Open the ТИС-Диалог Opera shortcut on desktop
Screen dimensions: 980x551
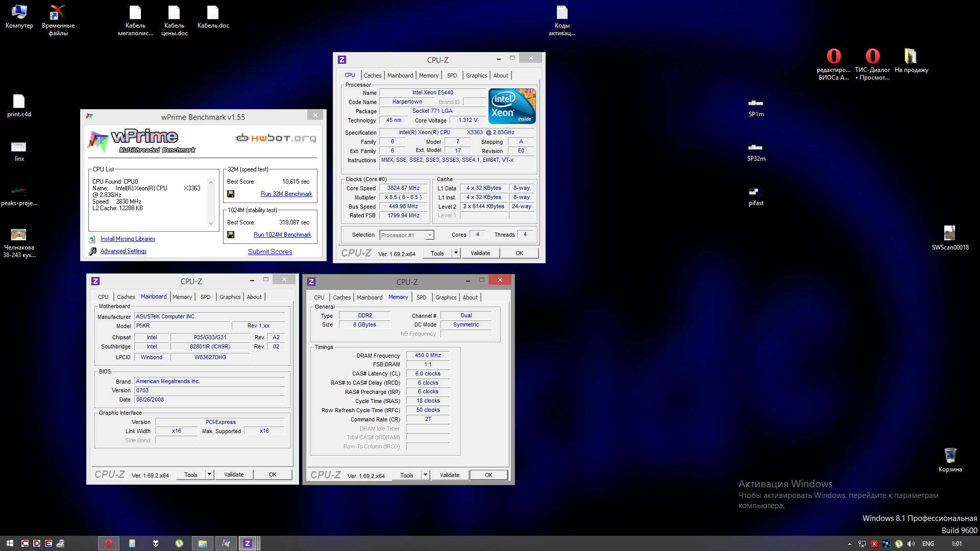(872, 64)
